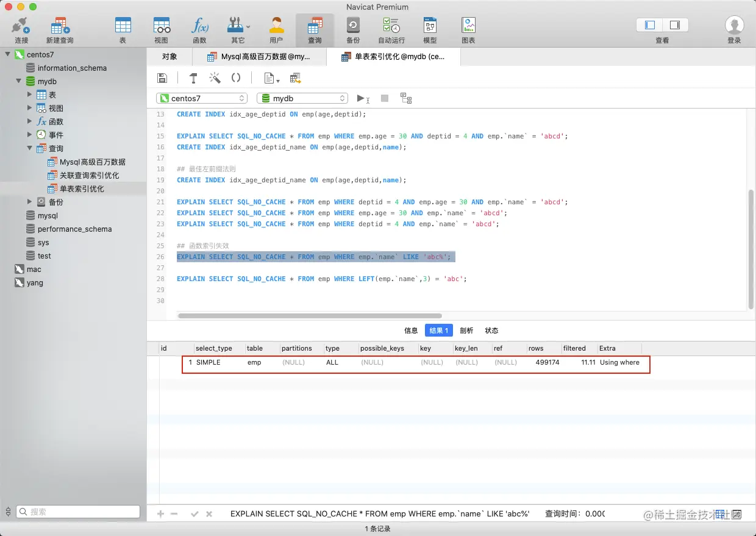Screen dimensions: 756x536
Task: Create a new query with 新建查询
Action: tap(60, 30)
